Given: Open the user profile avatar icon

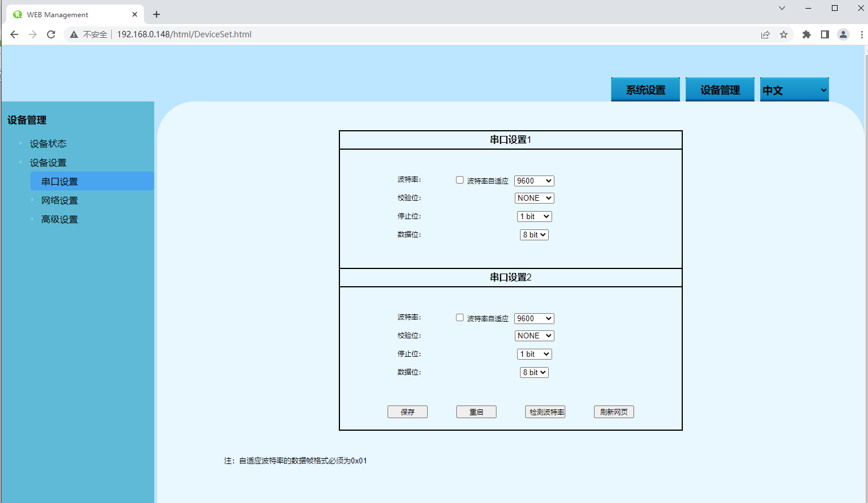Looking at the screenshot, I should click(x=843, y=34).
